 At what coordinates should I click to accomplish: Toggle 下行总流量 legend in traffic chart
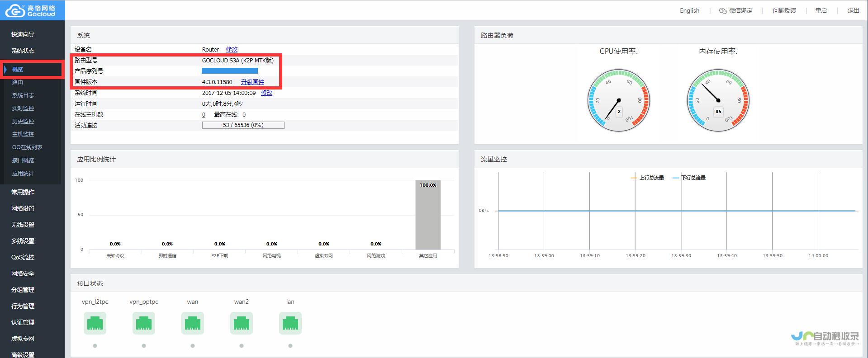[689, 178]
